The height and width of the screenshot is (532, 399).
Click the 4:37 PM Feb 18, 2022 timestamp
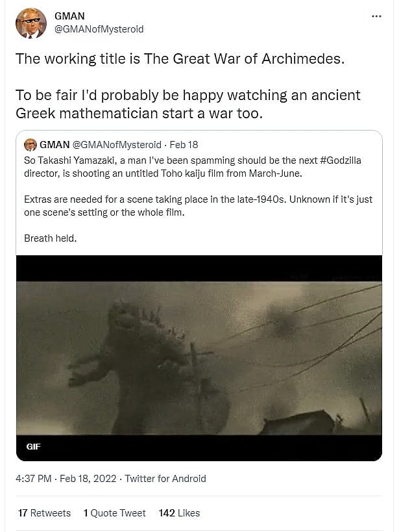(x=66, y=479)
